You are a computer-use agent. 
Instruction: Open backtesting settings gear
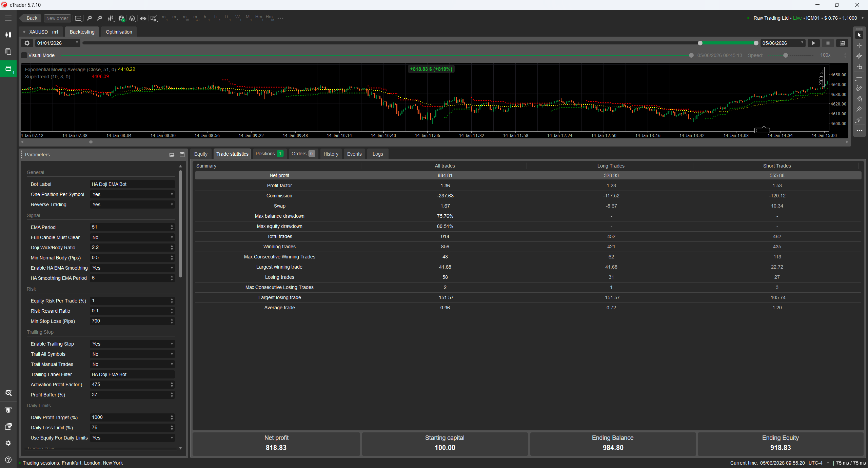click(x=27, y=43)
